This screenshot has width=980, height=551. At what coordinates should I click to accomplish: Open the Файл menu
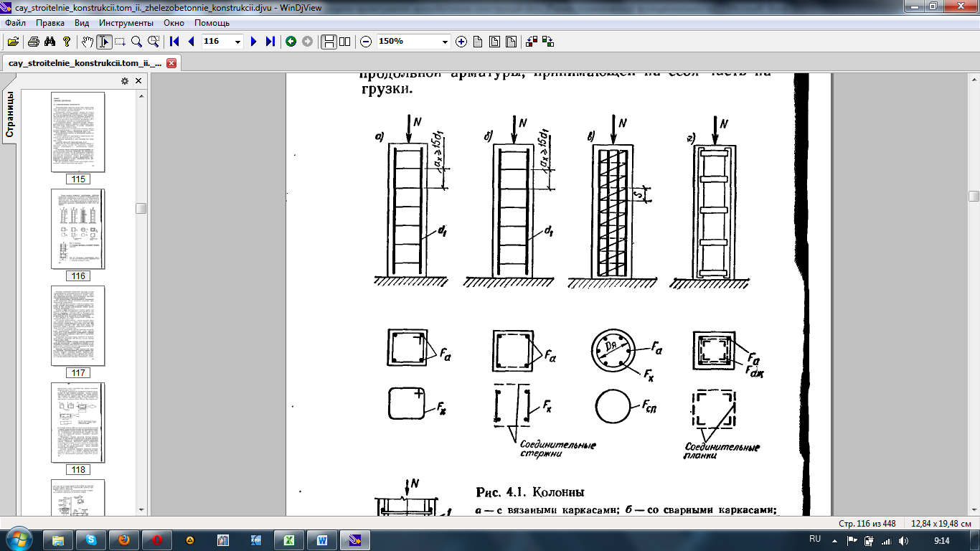(x=15, y=23)
